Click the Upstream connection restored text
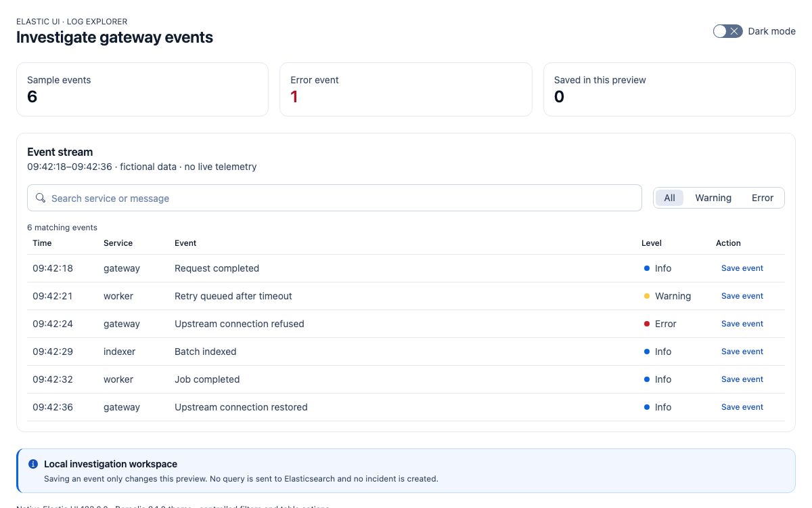The width and height of the screenshot is (812, 508). 241,407
